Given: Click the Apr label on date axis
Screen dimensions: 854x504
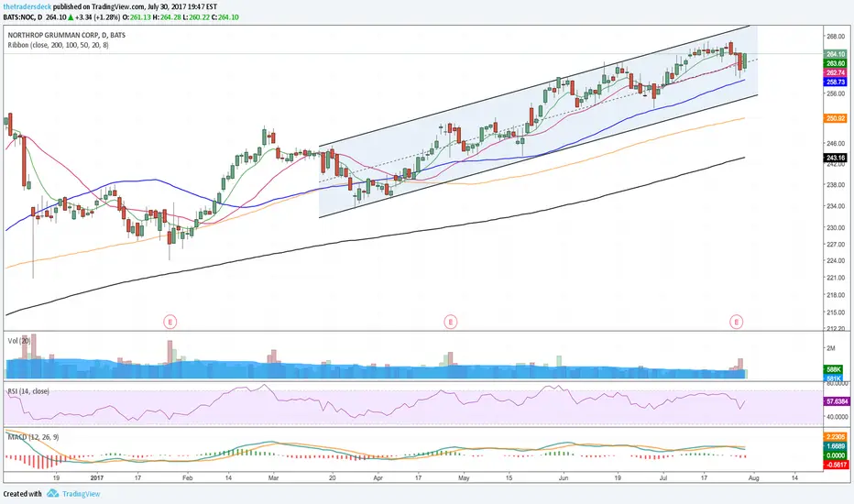Looking at the screenshot, I should (x=378, y=477).
